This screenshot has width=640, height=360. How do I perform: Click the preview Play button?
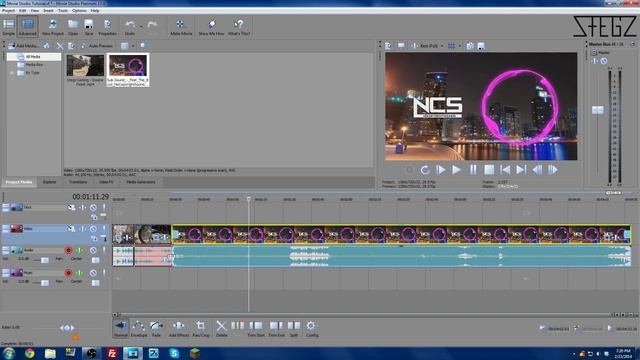click(x=457, y=170)
